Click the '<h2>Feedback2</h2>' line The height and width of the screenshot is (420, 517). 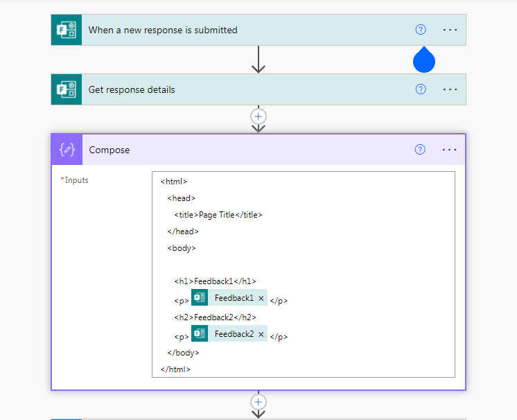[215, 317]
